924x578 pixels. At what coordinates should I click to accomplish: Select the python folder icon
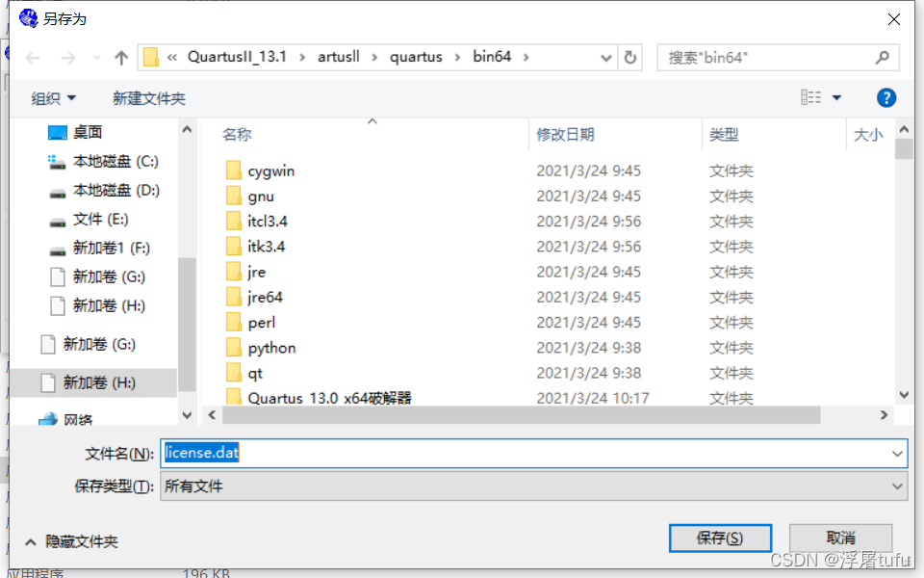pyautogui.click(x=233, y=348)
